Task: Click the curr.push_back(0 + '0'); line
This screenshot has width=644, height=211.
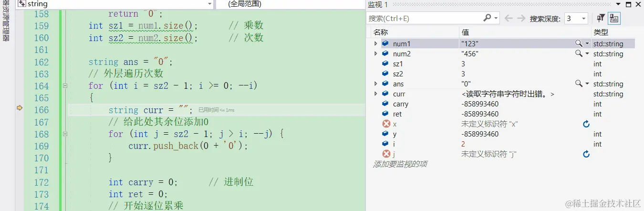Action: [x=188, y=146]
